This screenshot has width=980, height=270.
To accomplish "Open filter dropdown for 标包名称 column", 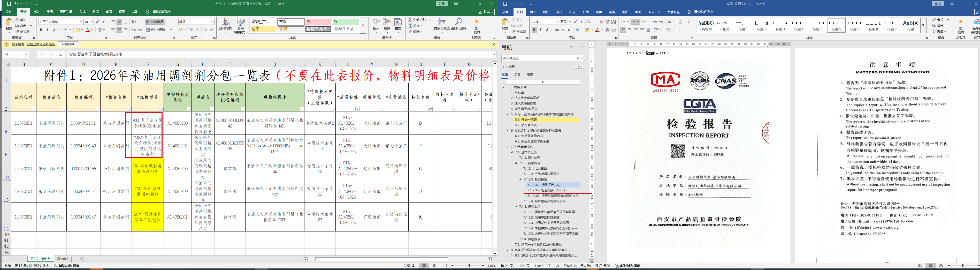I will point(430,109).
